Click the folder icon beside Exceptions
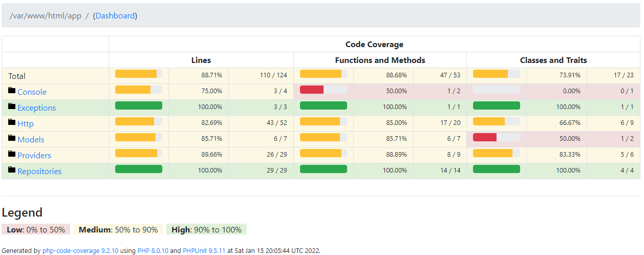 point(12,107)
